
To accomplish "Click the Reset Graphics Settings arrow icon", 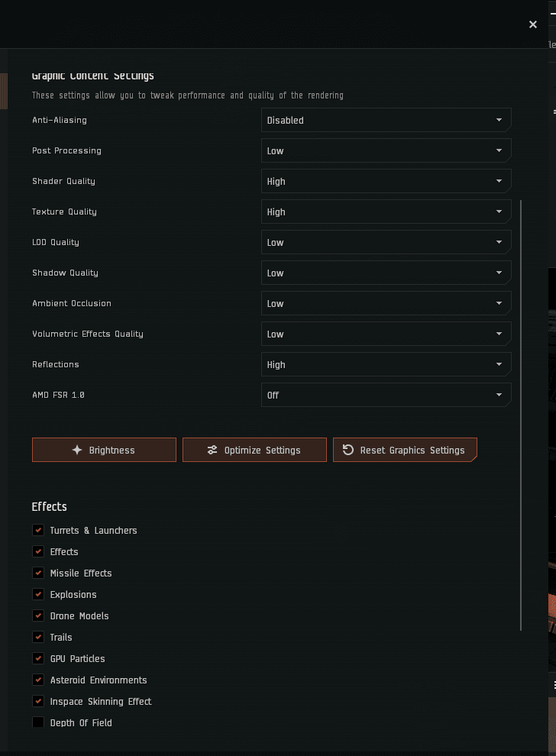I will (x=348, y=450).
